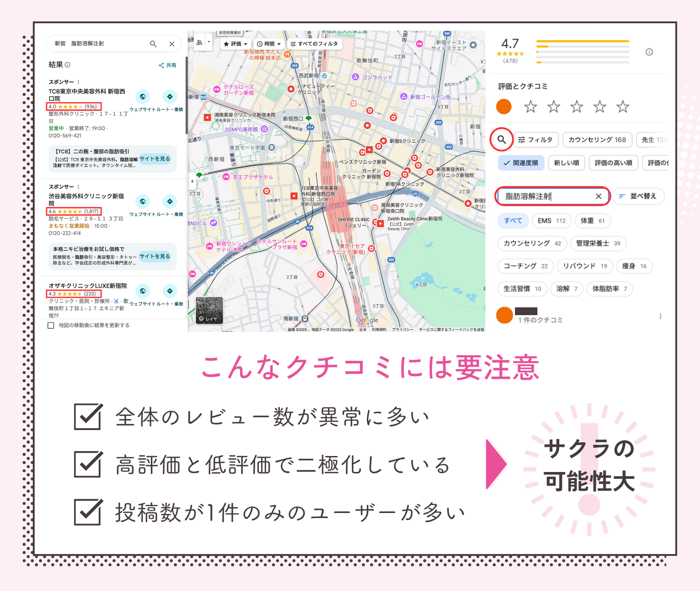Click the reviews search magnifier icon
700x591 pixels.
pyautogui.click(x=501, y=140)
